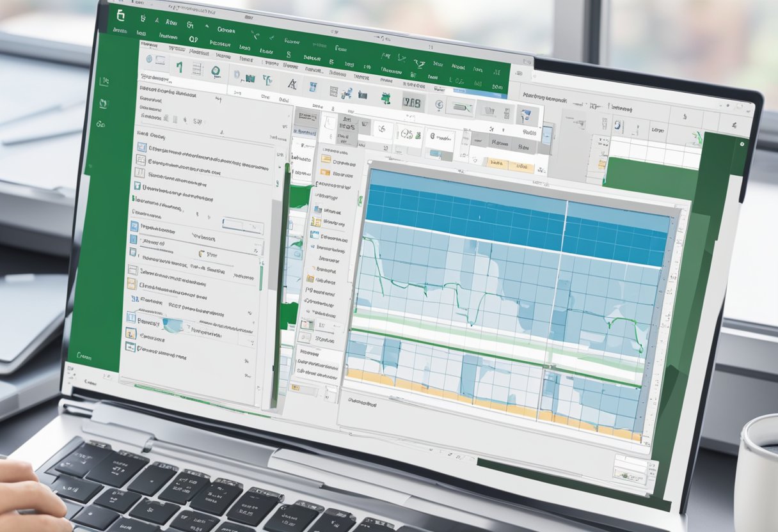The image size is (778, 532).
Task: Select the large letter A font icon
Action: coord(292,83)
